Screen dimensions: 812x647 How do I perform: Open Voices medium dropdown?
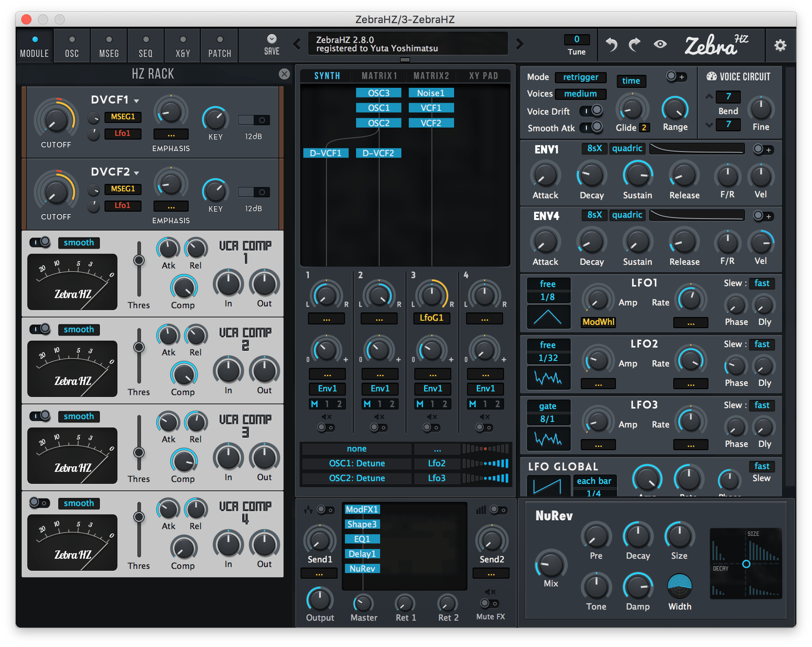pos(581,94)
